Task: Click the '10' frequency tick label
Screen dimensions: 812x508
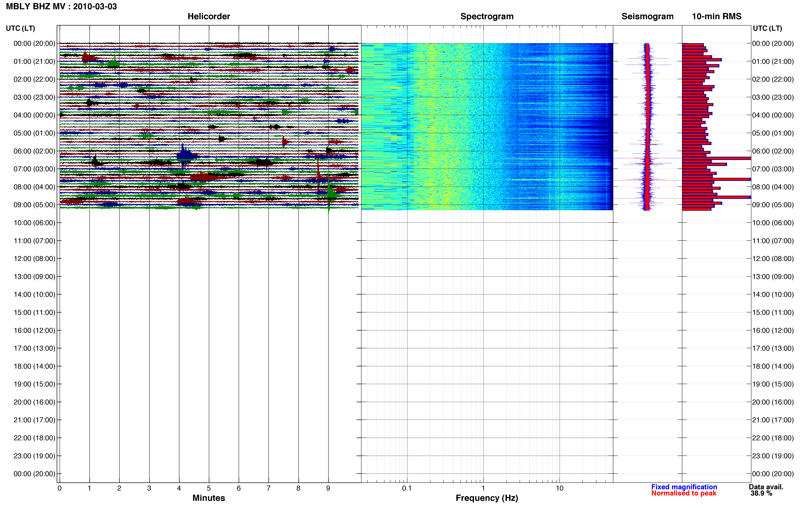Action: click(559, 488)
